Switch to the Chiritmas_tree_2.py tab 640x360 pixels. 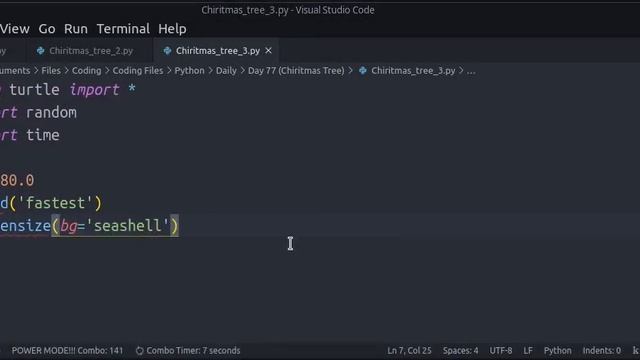pyautogui.click(x=91, y=51)
